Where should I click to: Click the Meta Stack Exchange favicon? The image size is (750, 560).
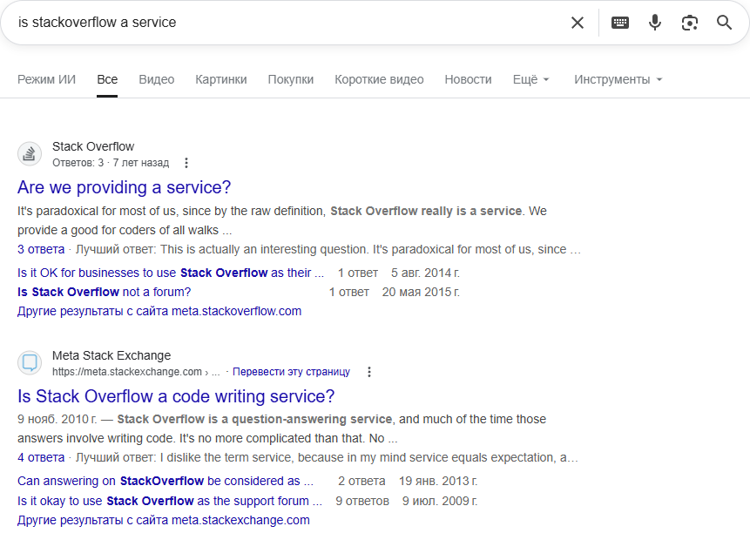(30, 363)
